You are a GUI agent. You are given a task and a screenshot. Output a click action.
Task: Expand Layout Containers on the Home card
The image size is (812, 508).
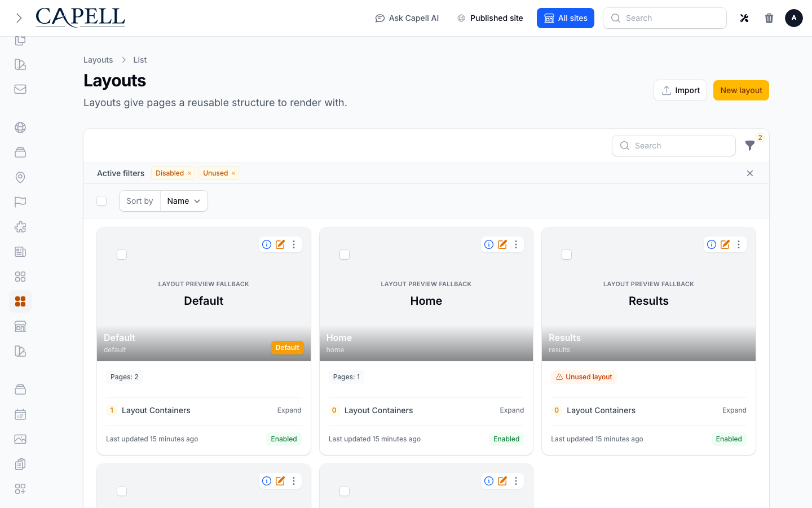pos(511,410)
